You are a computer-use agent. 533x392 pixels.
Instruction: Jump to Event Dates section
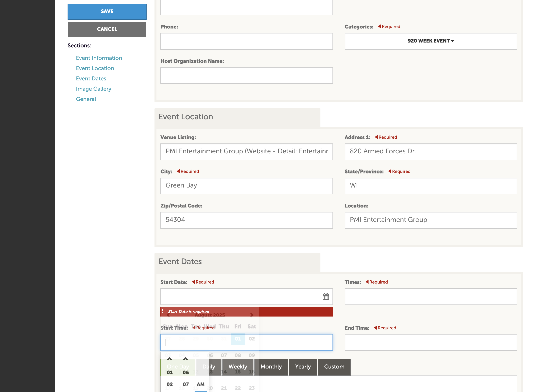tap(91, 78)
